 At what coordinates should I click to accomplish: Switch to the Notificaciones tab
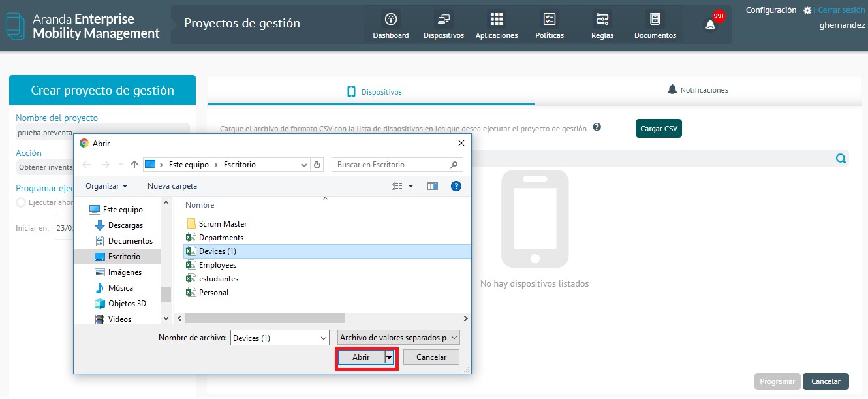[x=698, y=90]
